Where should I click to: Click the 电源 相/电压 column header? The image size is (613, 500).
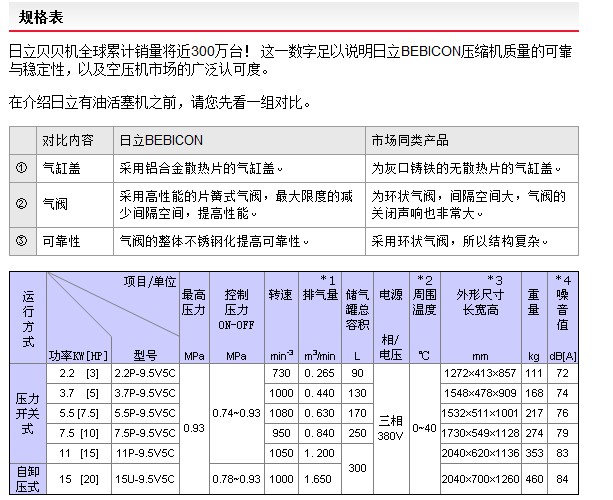pos(391,318)
